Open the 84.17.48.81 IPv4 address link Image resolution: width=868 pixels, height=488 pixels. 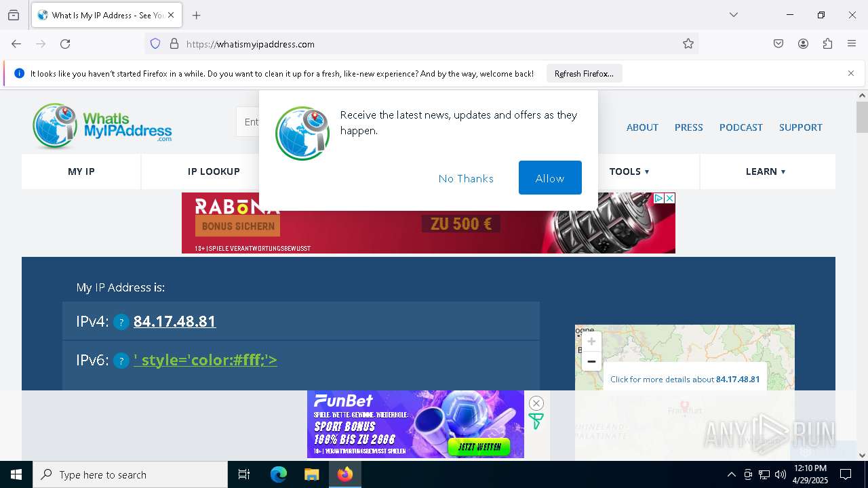(x=174, y=321)
